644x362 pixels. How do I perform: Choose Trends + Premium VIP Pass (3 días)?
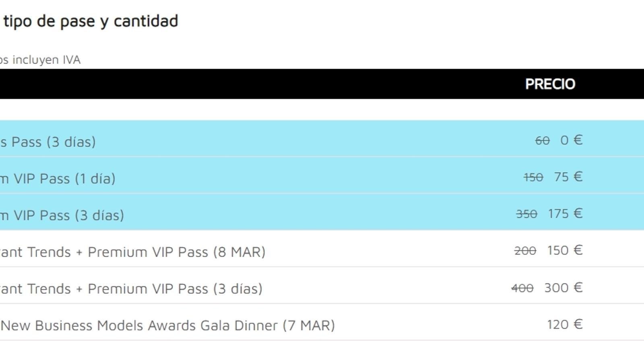click(x=131, y=289)
